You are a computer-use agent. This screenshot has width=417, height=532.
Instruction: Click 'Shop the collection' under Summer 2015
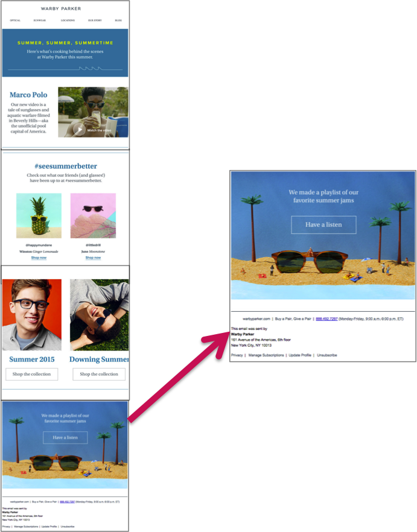(31, 374)
